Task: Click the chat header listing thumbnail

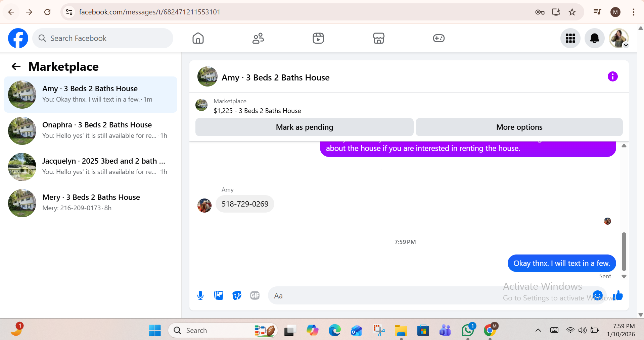Action: tap(208, 76)
